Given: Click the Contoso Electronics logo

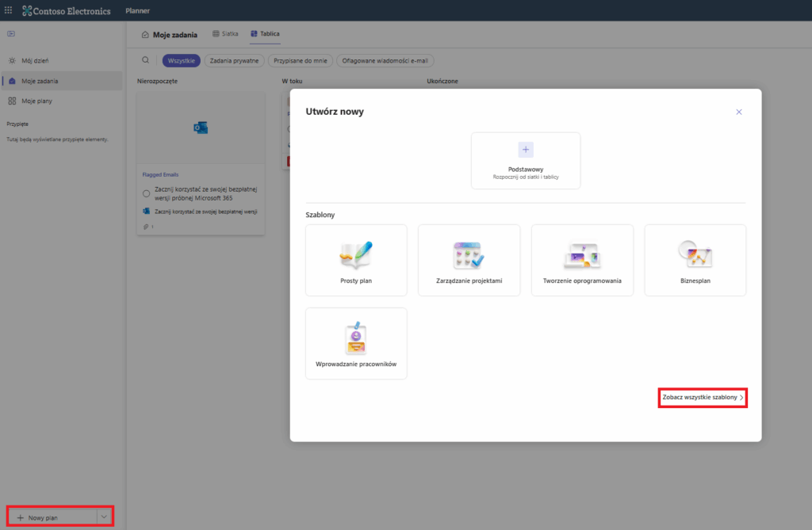Looking at the screenshot, I should tap(67, 11).
